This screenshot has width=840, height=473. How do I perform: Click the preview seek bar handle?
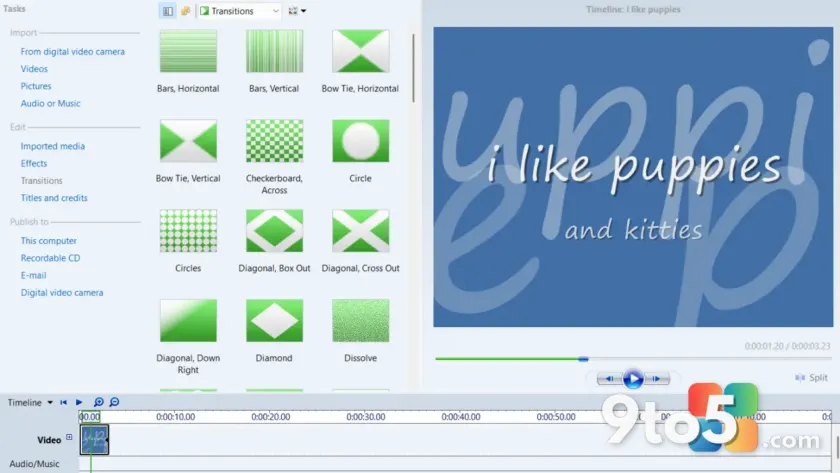click(583, 358)
